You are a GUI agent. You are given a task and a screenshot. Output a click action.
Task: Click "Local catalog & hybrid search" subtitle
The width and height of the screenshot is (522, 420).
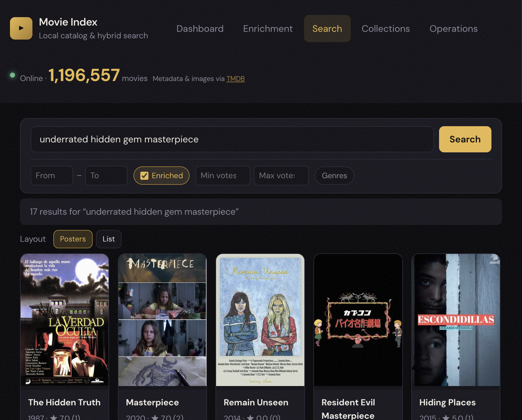(x=94, y=36)
